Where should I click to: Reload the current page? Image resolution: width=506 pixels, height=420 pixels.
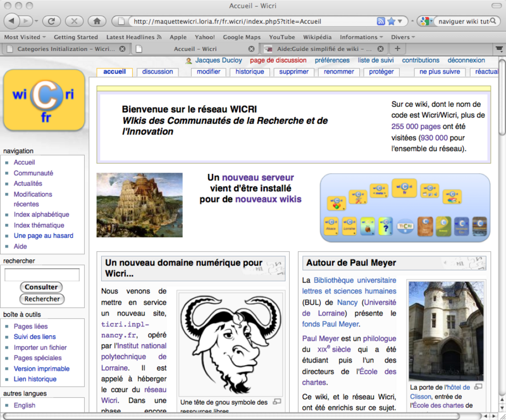click(x=51, y=22)
